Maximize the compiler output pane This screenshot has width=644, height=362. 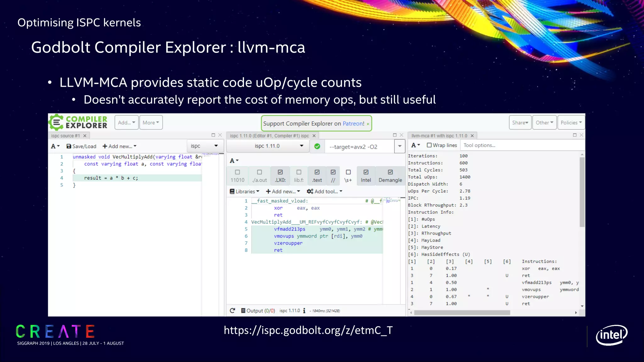pos(395,135)
